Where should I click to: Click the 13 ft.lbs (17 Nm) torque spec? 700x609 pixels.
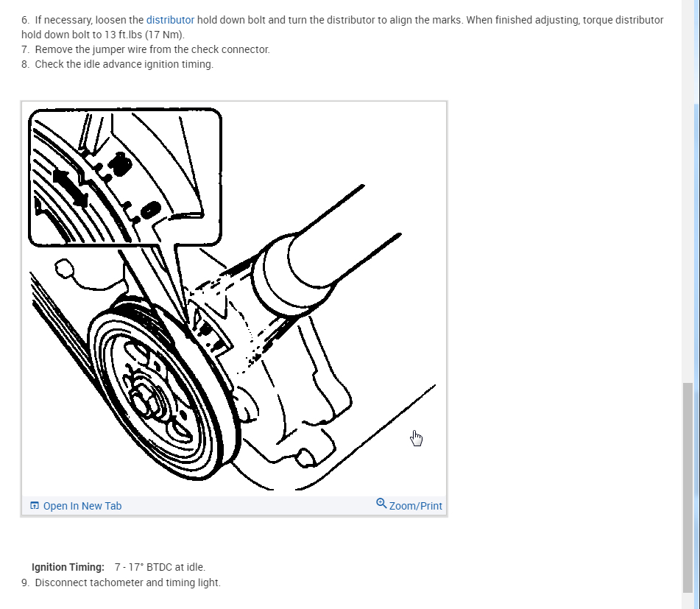coord(144,35)
